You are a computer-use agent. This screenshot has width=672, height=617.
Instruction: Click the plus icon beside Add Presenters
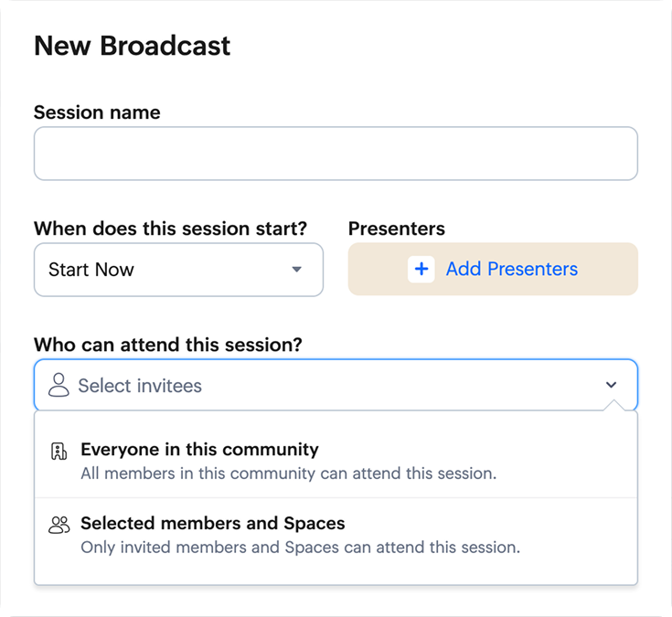pos(421,269)
